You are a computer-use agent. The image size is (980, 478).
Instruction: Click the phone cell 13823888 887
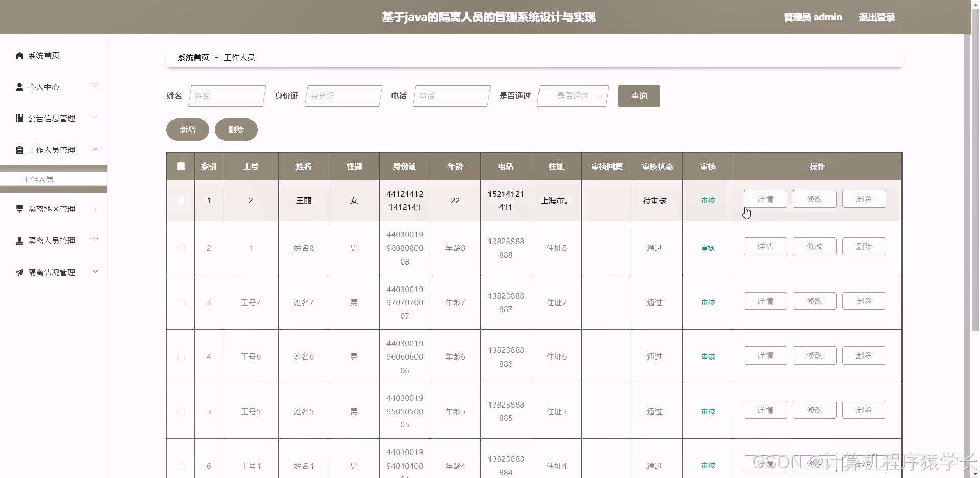506,302
